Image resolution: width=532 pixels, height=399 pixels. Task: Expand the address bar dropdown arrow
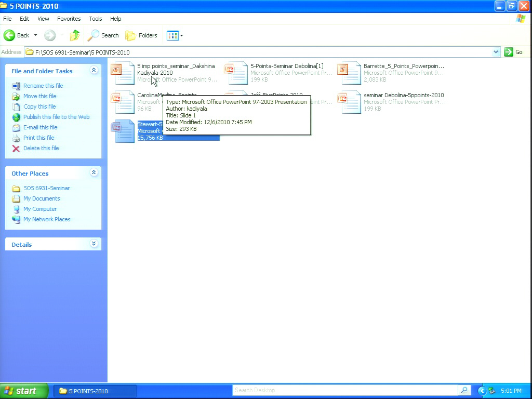point(496,52)
